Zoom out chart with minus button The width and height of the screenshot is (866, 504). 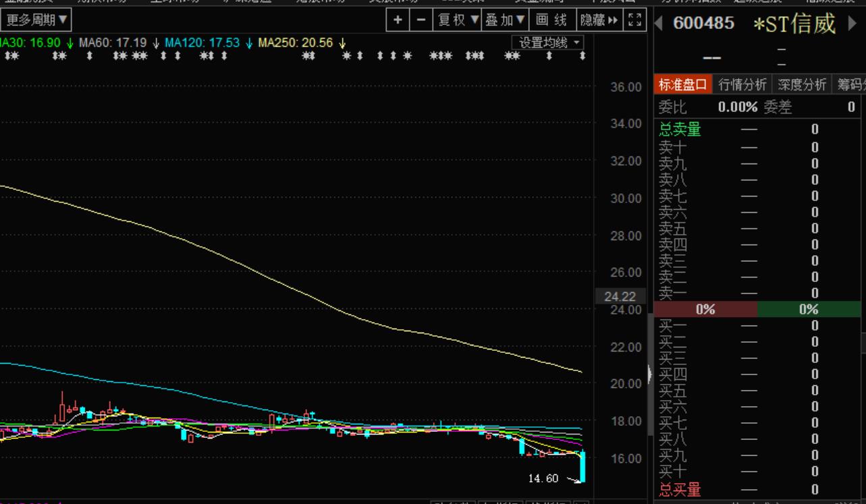click(x=421, y=20)
